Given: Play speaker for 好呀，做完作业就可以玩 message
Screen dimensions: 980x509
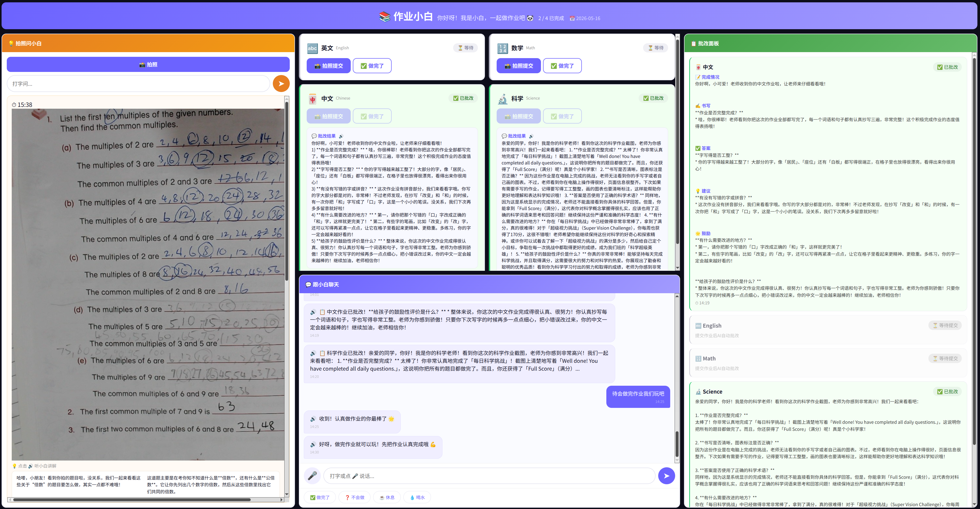Looking at the screenshot, I should tap(313, 444).
